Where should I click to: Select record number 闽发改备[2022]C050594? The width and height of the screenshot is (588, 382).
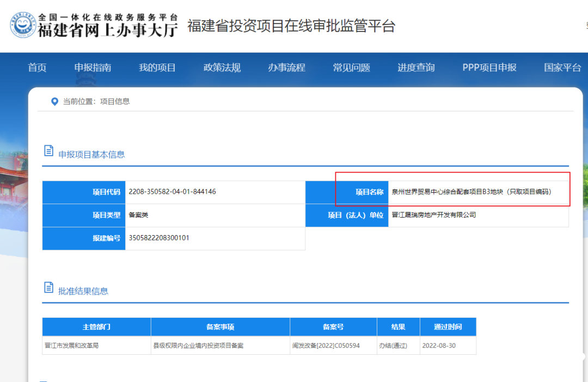(326, 346)
